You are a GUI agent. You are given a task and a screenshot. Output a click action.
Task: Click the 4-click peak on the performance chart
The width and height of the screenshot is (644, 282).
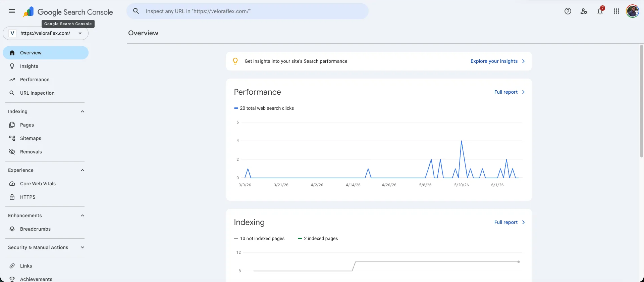pos(462,141)
